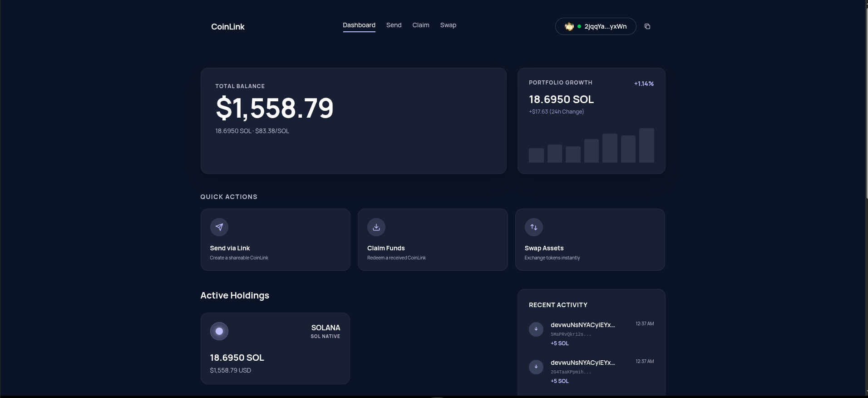Click the CoinLink logo
868x398 pixels.
pyautogui.click(x=228, y=27)
